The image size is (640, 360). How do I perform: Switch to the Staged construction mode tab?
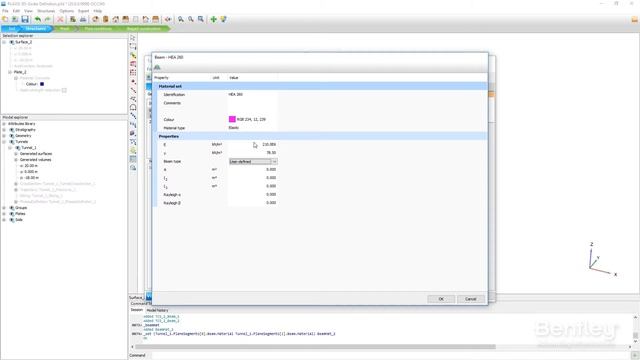[x=144, y=29]
